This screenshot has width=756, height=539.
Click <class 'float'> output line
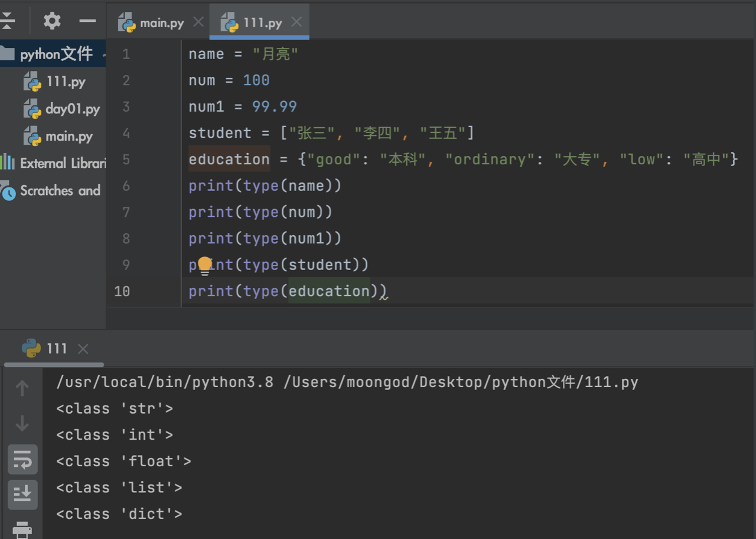click(x=123, y=462)
